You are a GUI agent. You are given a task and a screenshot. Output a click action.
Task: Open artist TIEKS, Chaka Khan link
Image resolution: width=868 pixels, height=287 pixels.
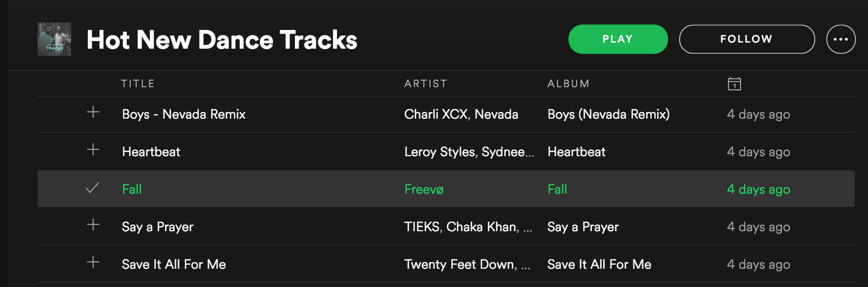[x=461, y=227]
